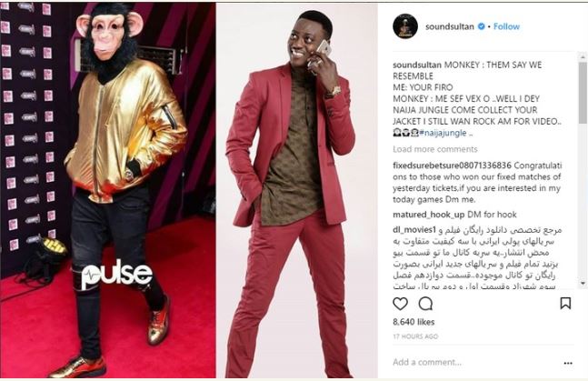The width and height of the screenshot is (588, 381).
Task: Click the 17 hours ago timestamp
Action: point(415,336)
